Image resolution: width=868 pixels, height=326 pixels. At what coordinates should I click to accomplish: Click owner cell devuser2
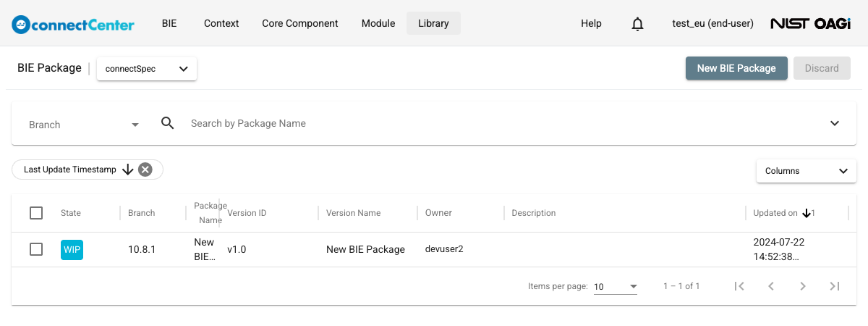pyautogui.click(x=444, y=249)
